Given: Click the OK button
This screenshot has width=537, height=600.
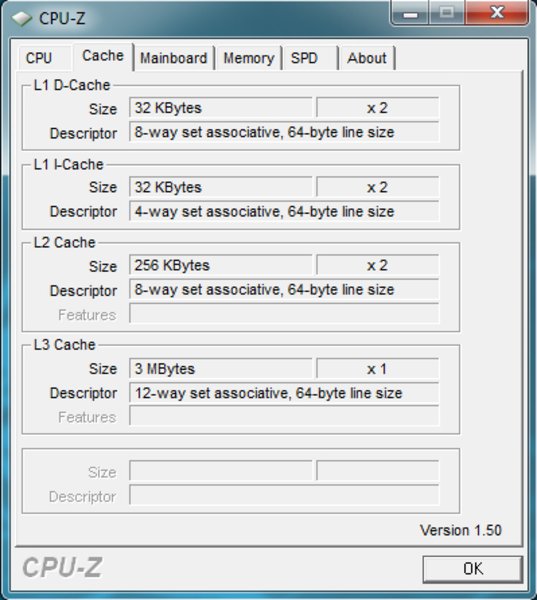Looking at the screenshot, I should point(473,569).
